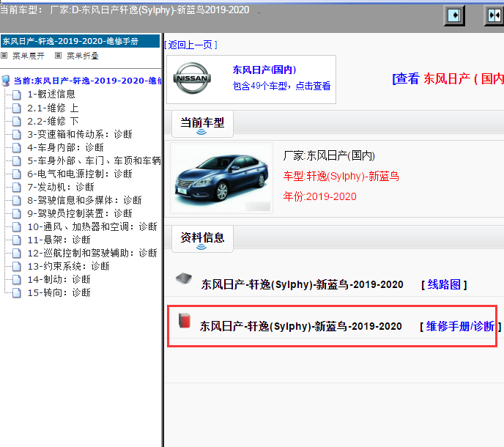504x447 pixels.
Task: Select 15-转向：诊断
Action: 59,292
